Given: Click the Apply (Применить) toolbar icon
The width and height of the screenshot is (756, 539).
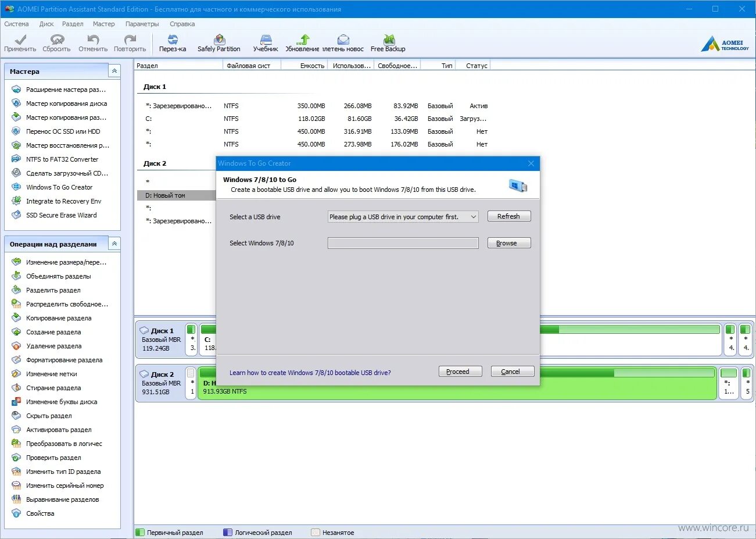Looking at the screenshot, I should [x=20, y=43].
